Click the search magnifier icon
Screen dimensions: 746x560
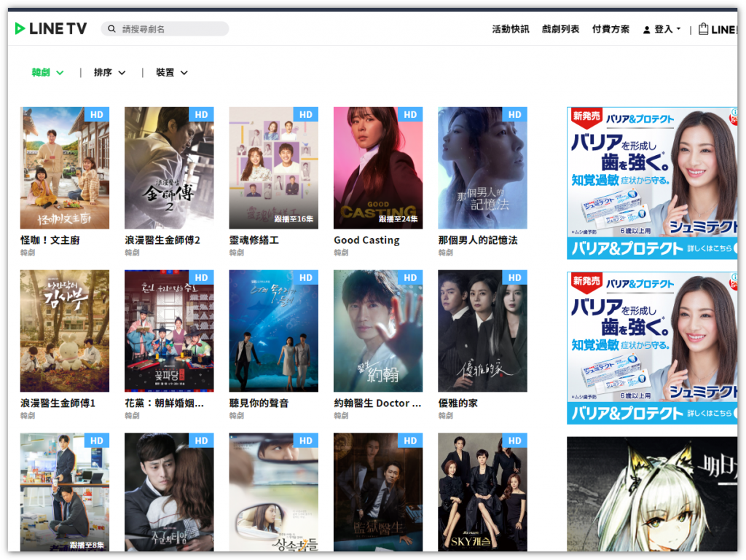111,29
